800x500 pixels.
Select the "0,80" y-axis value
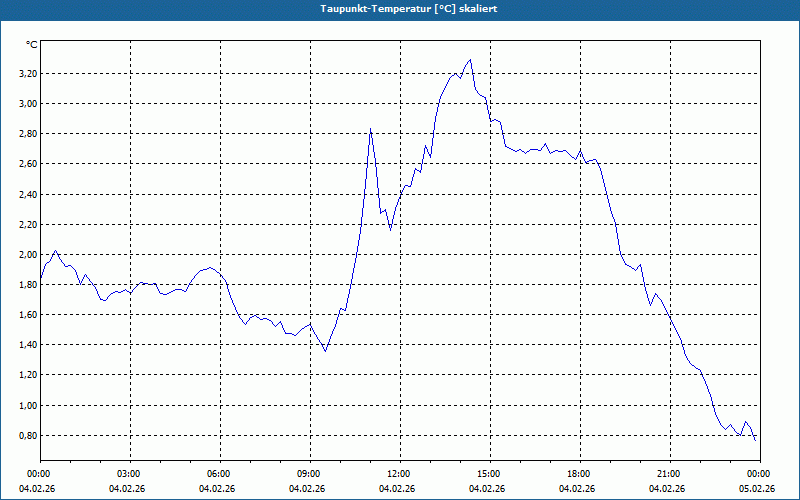(x=29, y=436)
